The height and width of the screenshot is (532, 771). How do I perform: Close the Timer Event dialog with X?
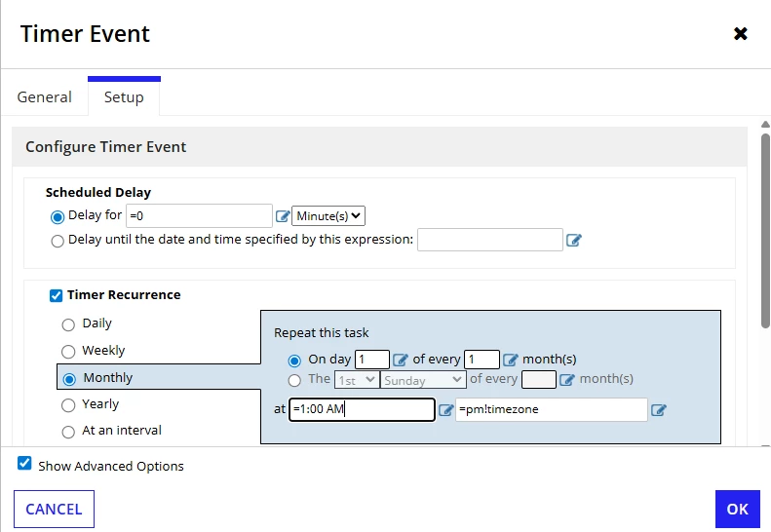(741, 34)
